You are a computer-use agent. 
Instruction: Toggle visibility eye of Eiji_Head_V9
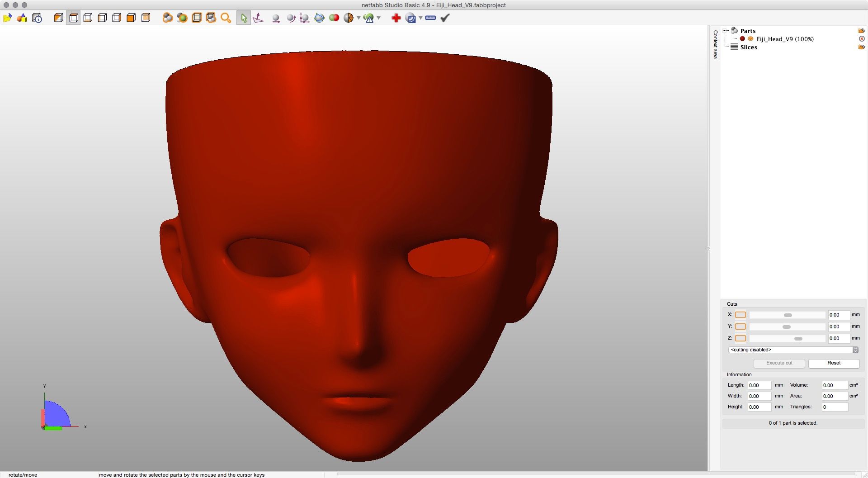[x=750, y=39]
